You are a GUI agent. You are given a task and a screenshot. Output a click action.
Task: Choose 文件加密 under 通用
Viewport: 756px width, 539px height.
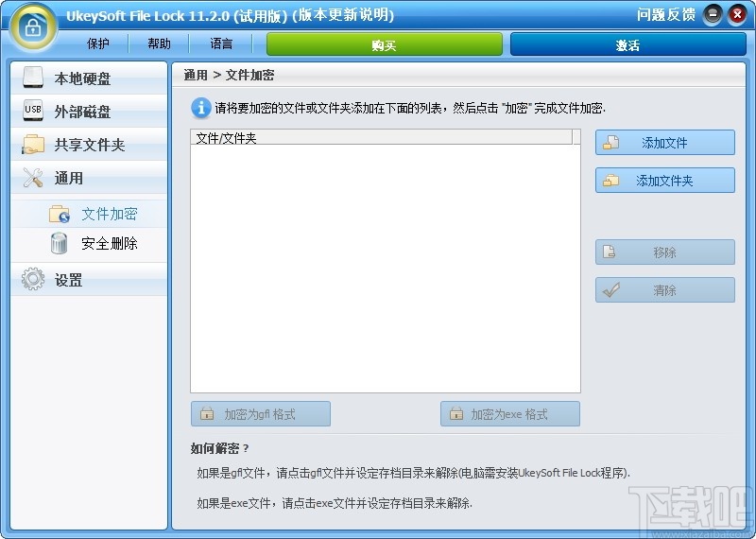(89, 214)
